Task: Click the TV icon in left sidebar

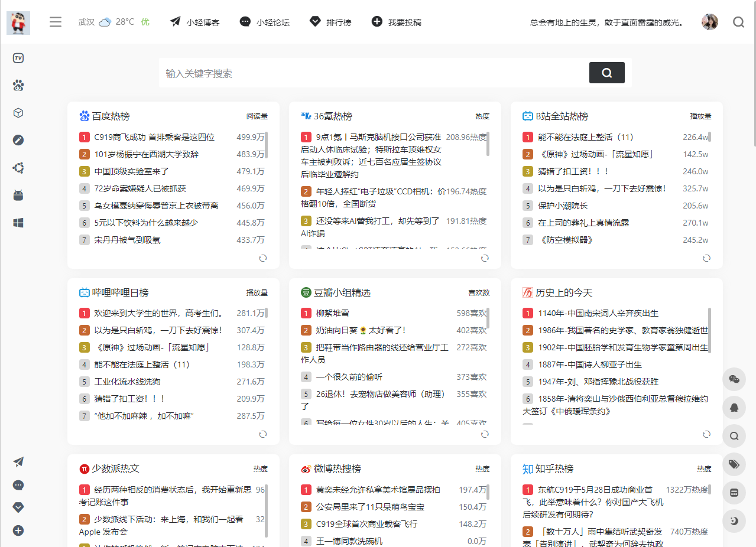Action: [18, 58]
